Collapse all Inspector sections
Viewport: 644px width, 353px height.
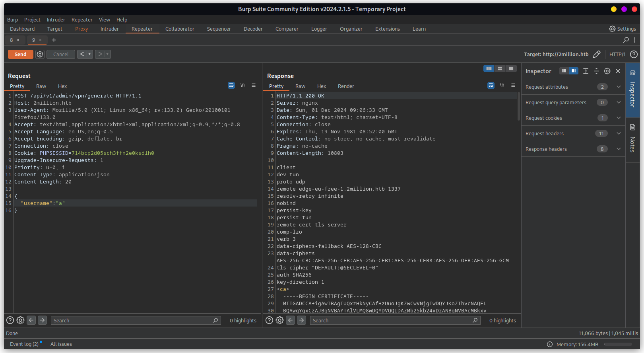[x=596, y=71]
